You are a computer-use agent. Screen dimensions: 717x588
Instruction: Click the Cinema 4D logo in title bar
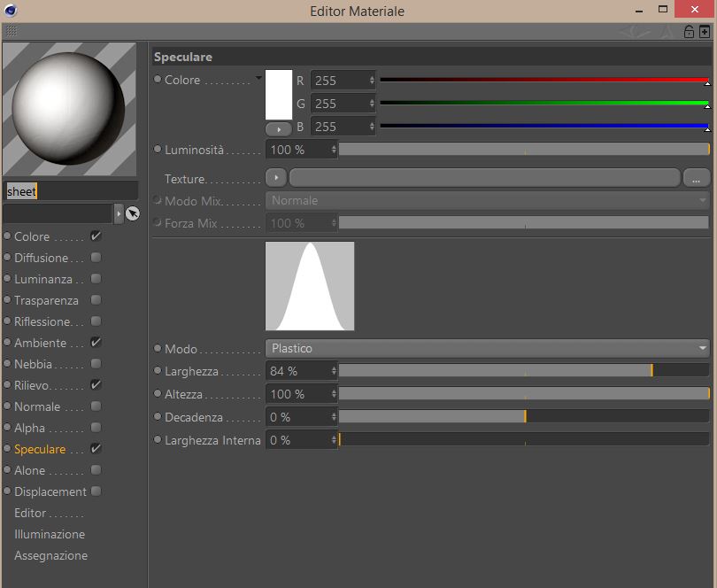coord(10,10)
